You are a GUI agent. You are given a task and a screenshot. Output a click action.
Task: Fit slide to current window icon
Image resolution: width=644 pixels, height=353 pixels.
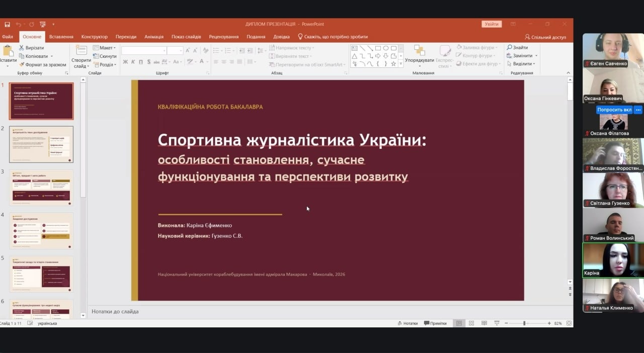569,323
